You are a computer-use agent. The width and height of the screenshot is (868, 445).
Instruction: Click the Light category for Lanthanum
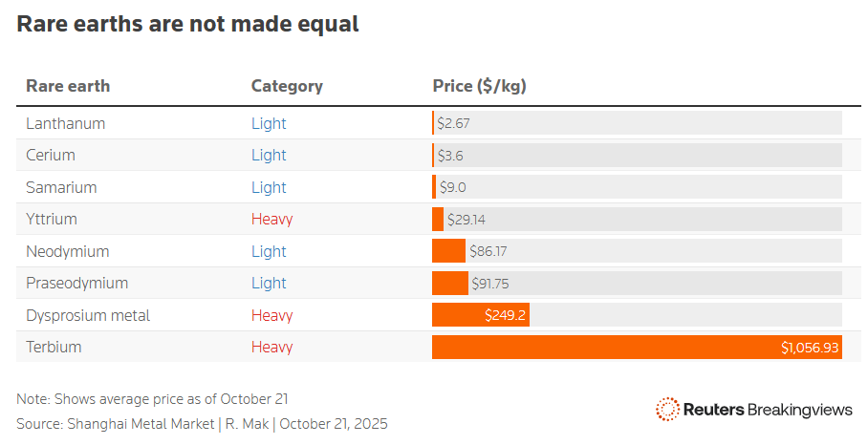click(x=269, y=123)
